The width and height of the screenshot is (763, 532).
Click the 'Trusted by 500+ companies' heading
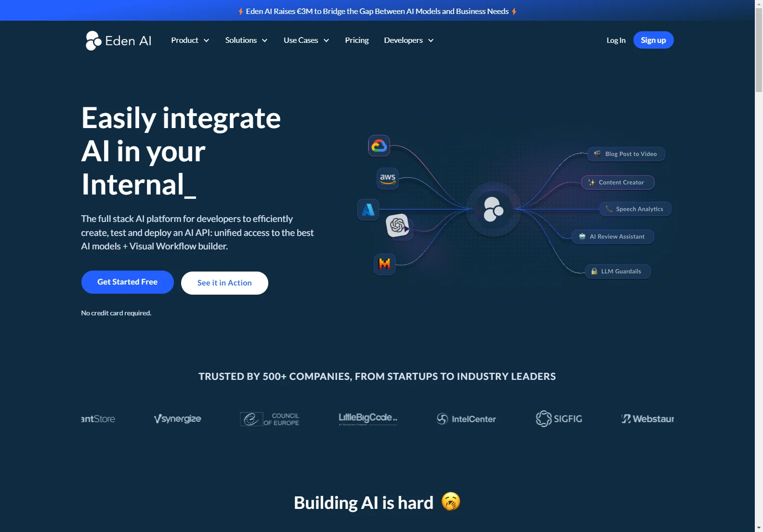pyautogui.click(x=377, y=376)
